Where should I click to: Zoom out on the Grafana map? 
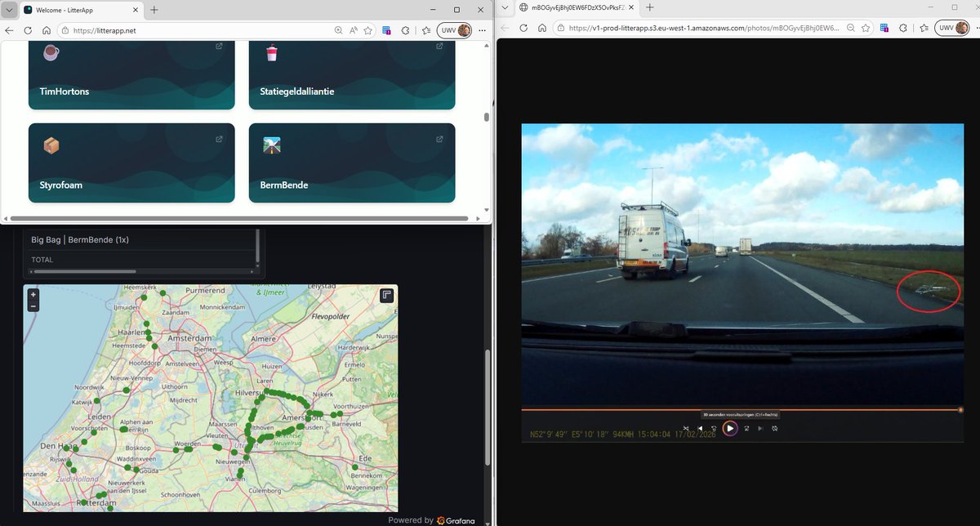[33, 305]
